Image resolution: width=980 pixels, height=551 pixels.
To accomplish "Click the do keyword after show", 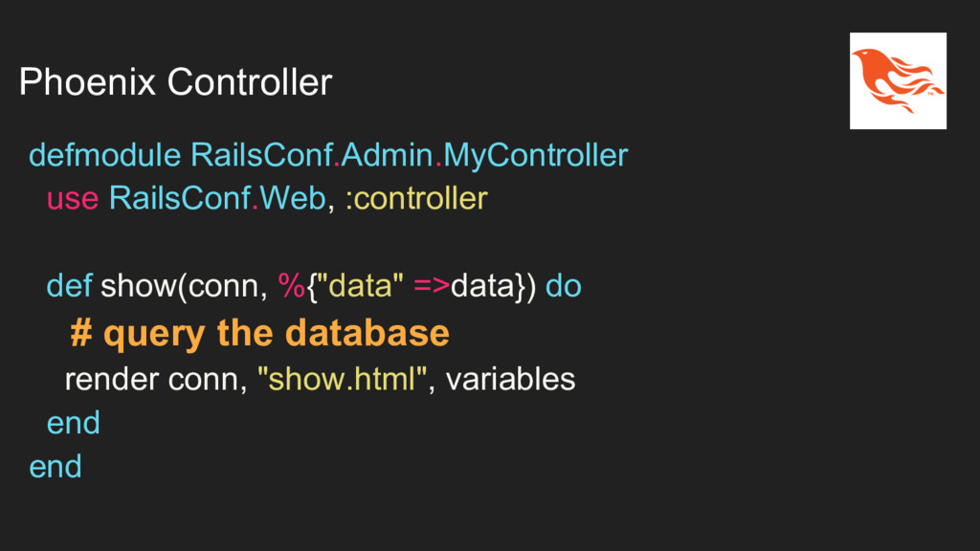I will (563, 285).
